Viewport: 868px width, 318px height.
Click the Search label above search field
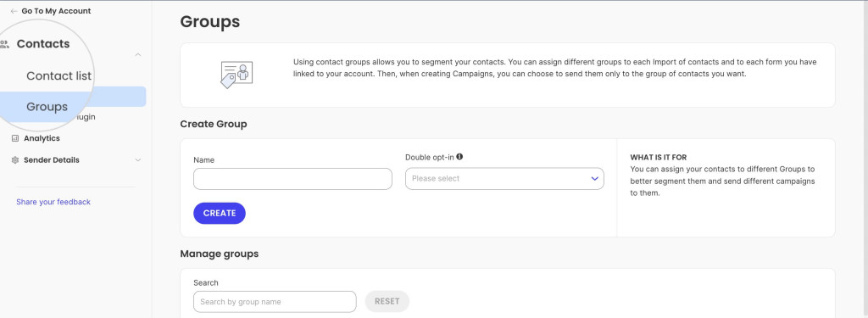(206, 283)
